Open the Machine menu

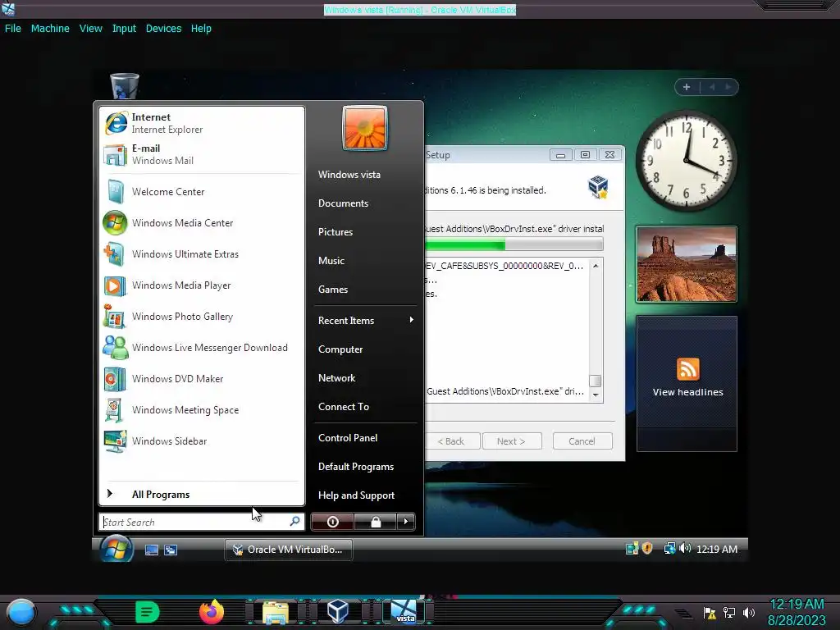coord(50,29)
